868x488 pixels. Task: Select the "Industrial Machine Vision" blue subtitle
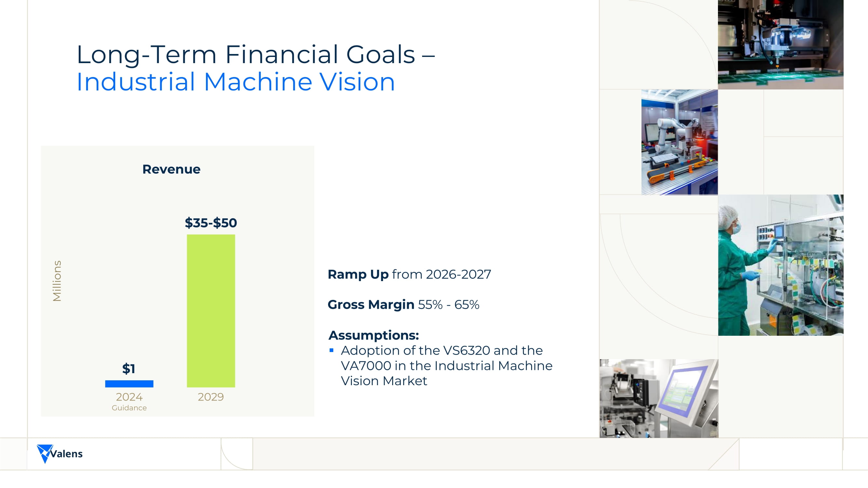[236, 82]
